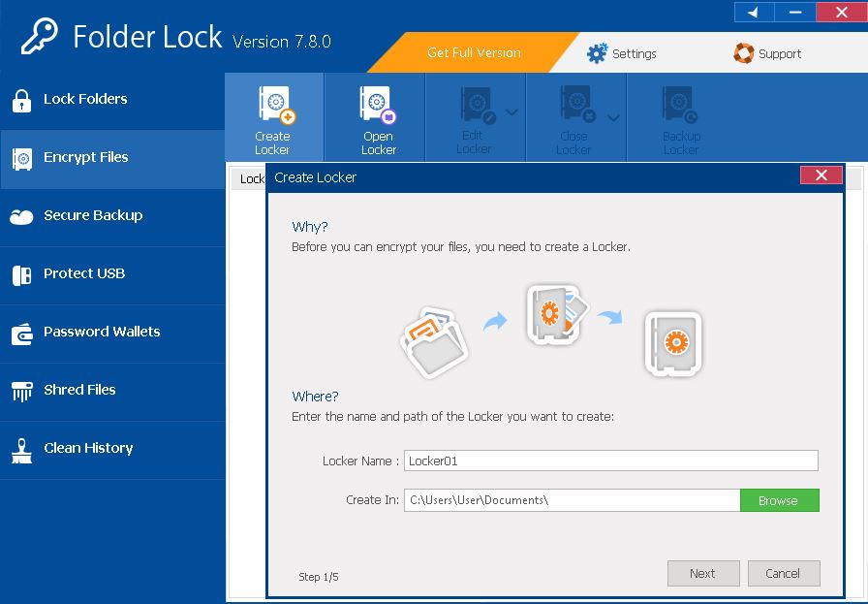The height and width of the screenshot is (604, 868).
Task: Open Clean History section
Action: [88, 448]
